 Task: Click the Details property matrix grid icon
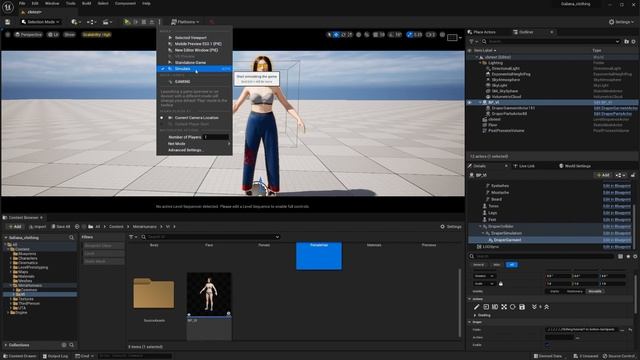click(x=620, y=256)
